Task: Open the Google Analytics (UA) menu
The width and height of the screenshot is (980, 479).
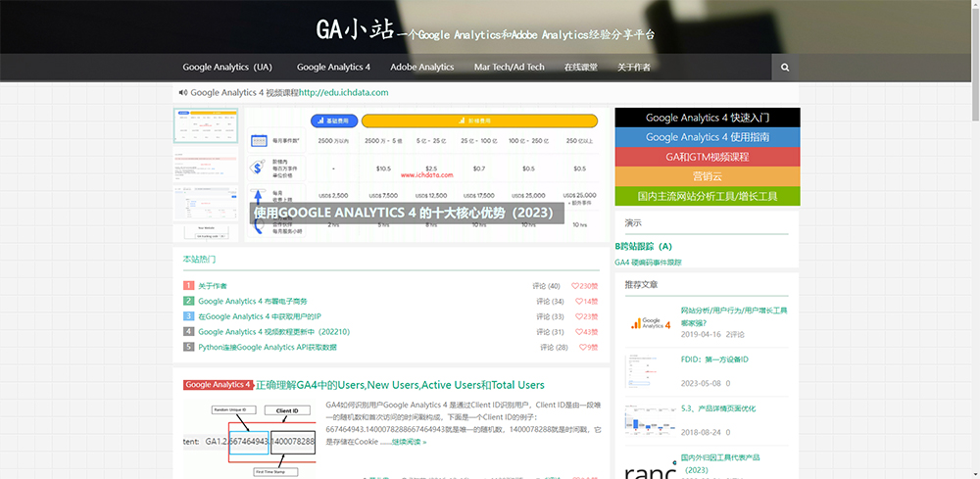Action: point(227,67)
